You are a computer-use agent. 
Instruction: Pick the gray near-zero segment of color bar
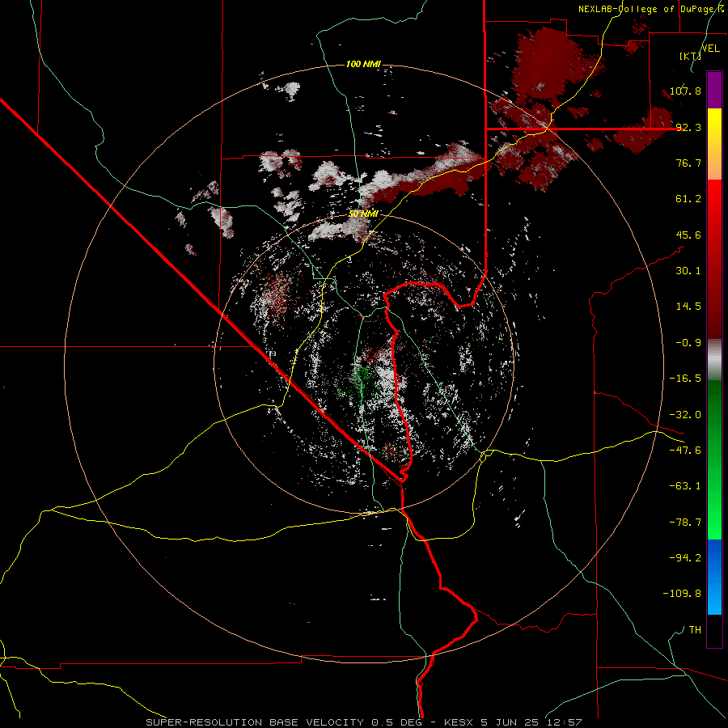click(x=714, y=360)
